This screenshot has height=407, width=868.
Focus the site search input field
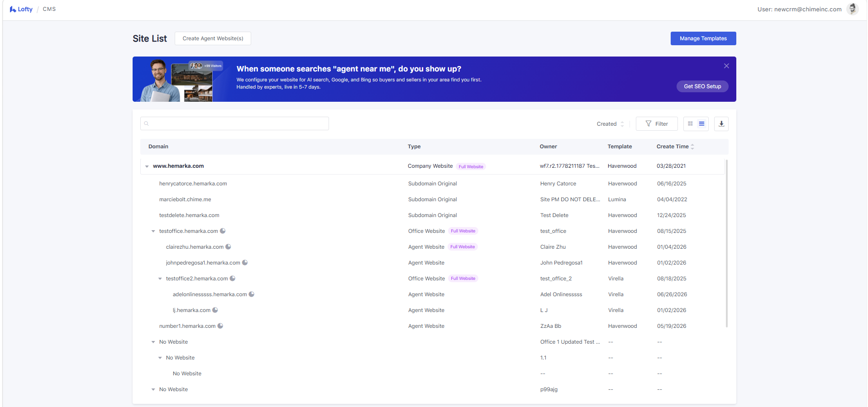(x=234, y=123)
